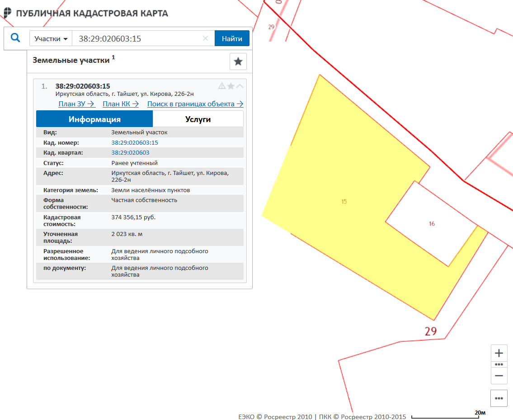Zoom out the map with minus button
Image resolution: width=513 pixels, height=420 pixels.
[499, 376]
